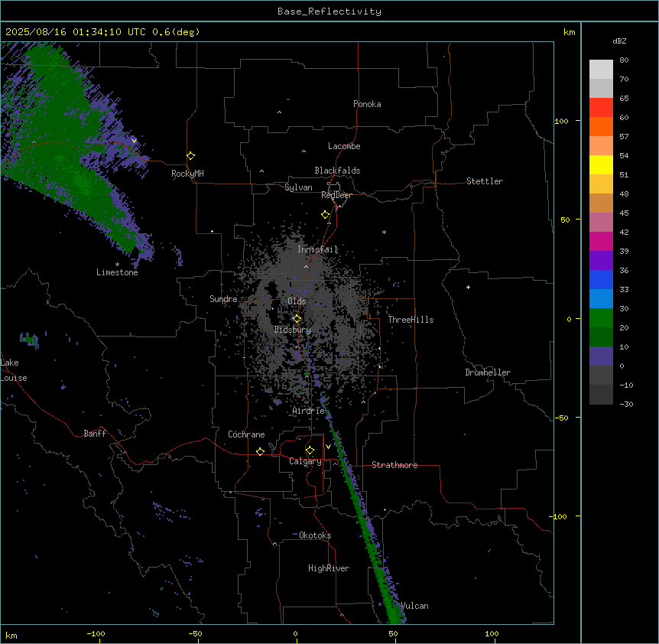Pick the dark gray -10 to -30 legend swatch
The width and height of the screenshot is (659, 644).
tap(601, 395)
